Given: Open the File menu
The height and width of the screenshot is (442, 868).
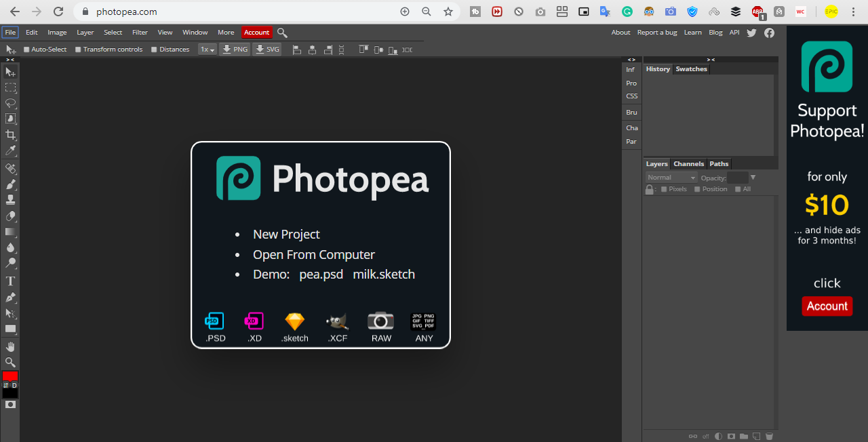Looking at the screenshot, I should pyautogui.click(x=10, y=33).
